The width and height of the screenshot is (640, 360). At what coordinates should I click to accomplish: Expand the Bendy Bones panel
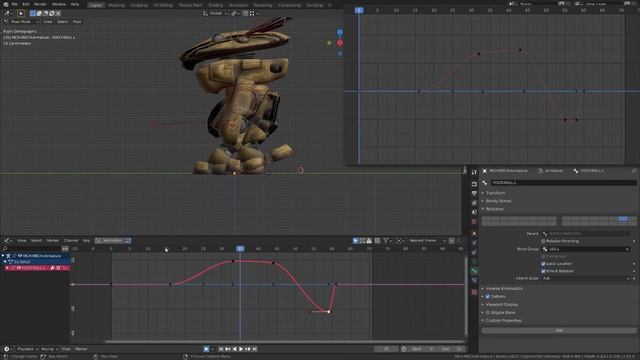498,201
